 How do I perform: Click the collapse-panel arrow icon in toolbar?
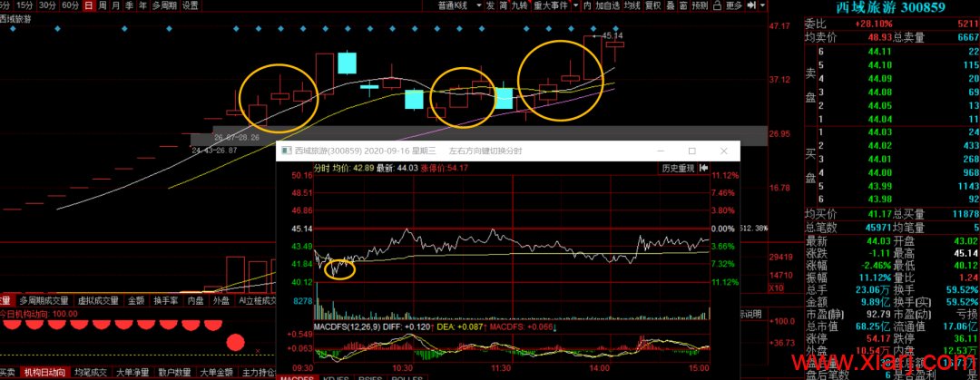coord(752,5)
